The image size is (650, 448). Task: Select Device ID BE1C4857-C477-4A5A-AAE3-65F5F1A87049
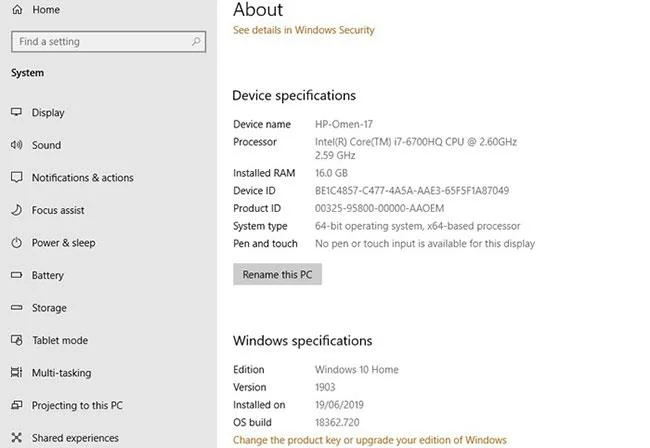(412, 191)
